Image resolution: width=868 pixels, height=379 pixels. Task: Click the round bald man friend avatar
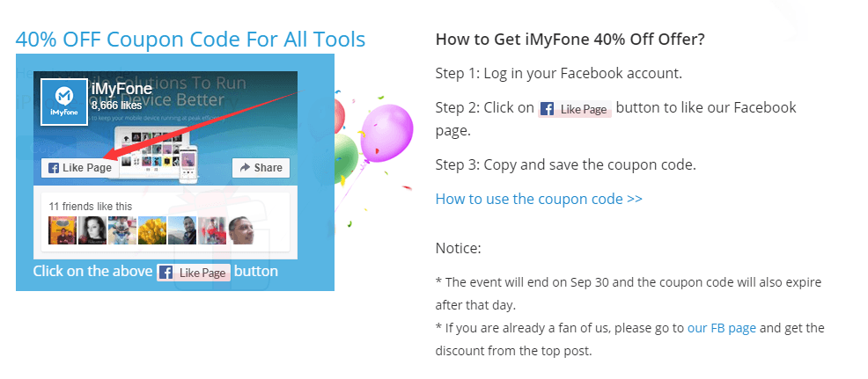click(x=243, y=230)
